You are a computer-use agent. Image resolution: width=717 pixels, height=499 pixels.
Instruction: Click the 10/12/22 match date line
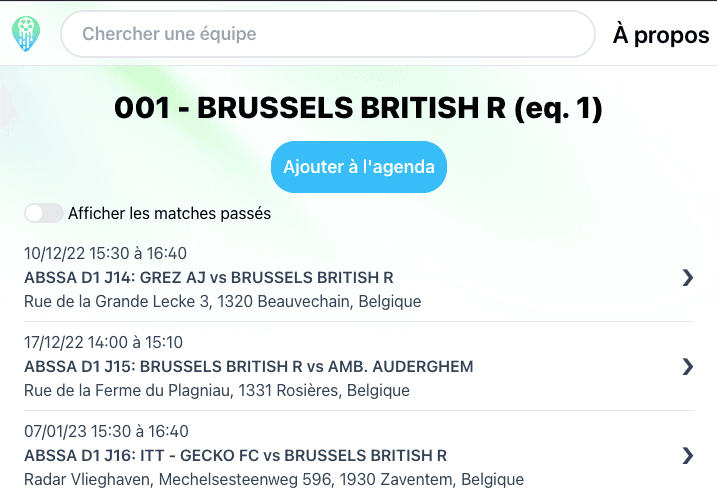tap(105, 253)
